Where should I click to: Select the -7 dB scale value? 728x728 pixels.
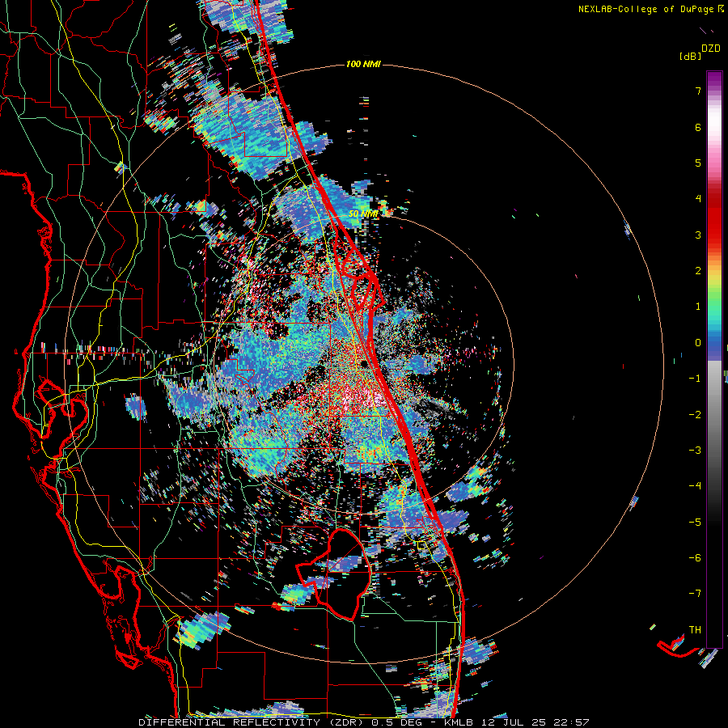pyautogui.click(x=695, y=594)
